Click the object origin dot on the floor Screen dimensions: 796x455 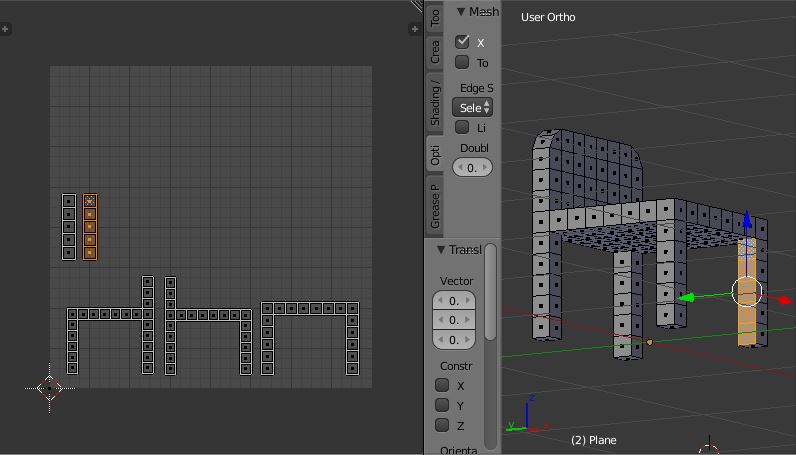[x=649, y=342]
